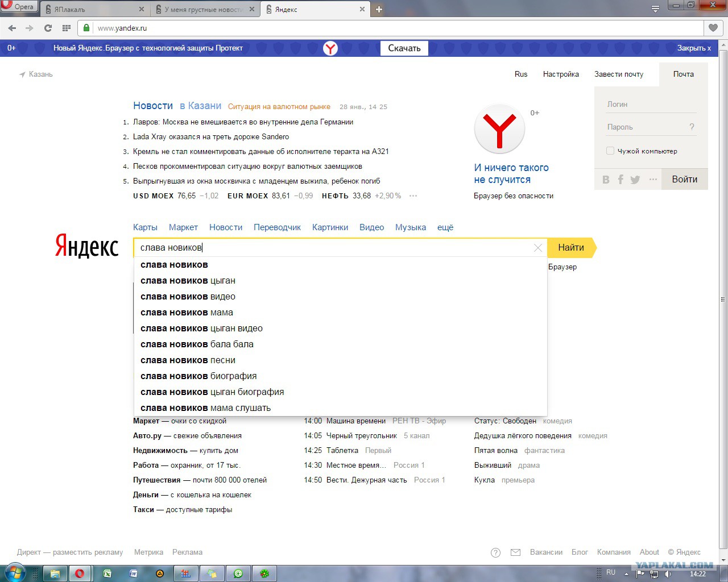
Task: Click the green padlock security icon
Action: coord(86,27)
